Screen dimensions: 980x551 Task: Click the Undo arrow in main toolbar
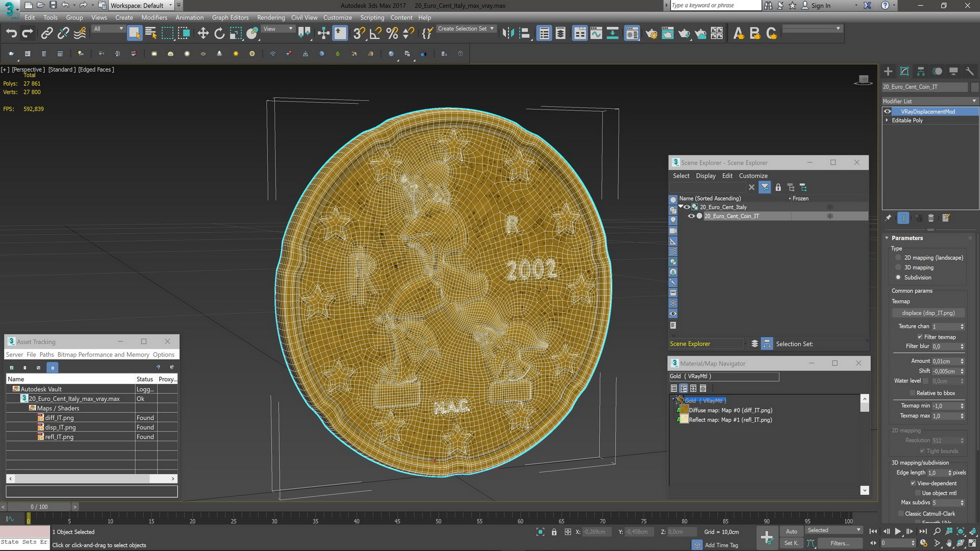pyautogui.click(x=11, y=34)
